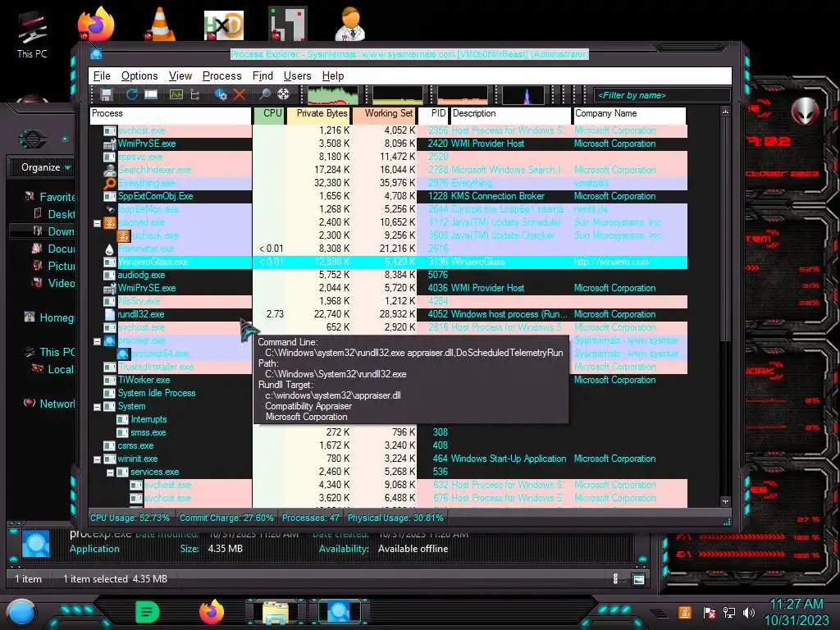
Task: Open the File menu
Action: click(x=102, y=76)
